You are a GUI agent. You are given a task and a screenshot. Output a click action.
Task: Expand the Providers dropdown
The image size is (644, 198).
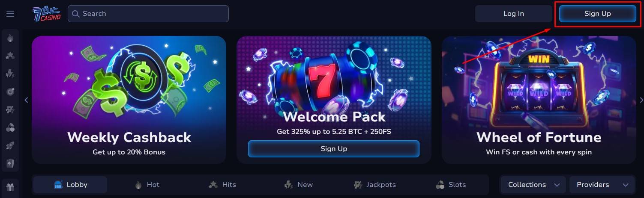pyautogui.click(x=602, y=185)
